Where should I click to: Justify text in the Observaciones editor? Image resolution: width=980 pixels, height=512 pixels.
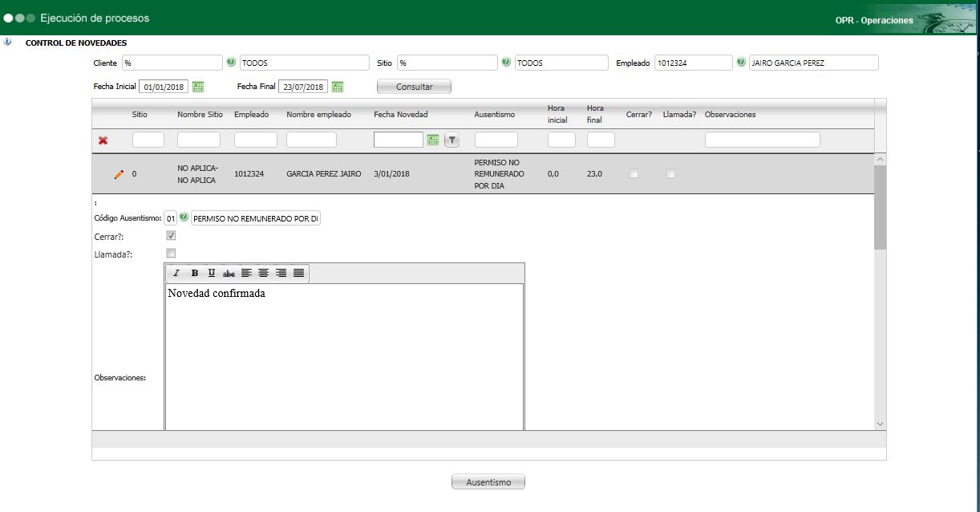pos(298,274)
